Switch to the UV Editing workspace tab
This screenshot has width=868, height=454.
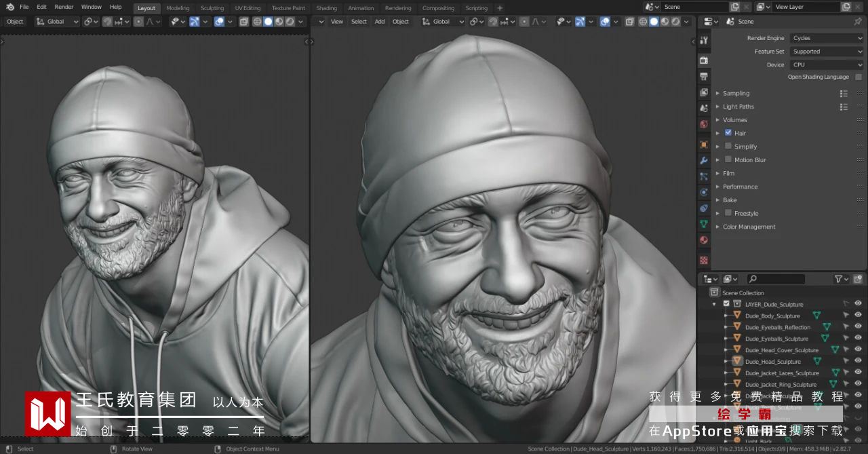(248, 8)
